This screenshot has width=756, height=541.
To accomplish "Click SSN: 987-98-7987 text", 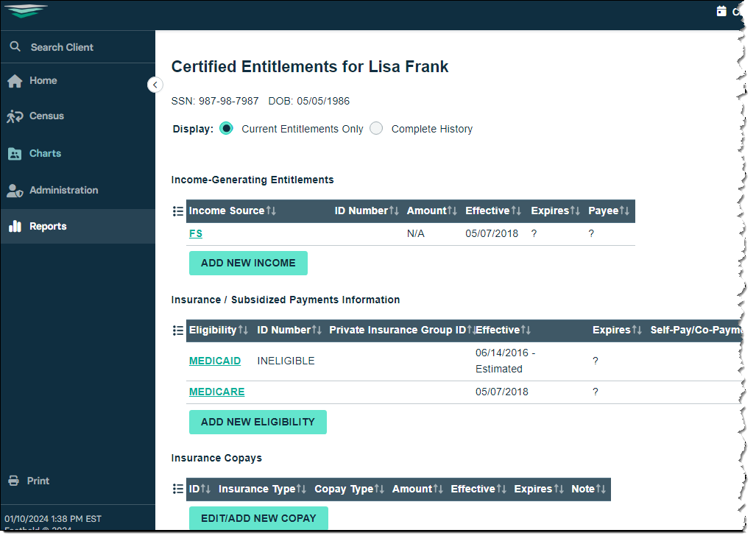I will click(x=215, y=102).
